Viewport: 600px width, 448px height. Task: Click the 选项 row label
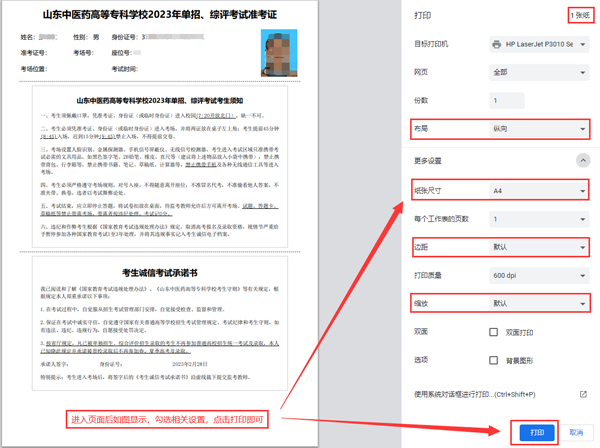(x=421, y=360)
